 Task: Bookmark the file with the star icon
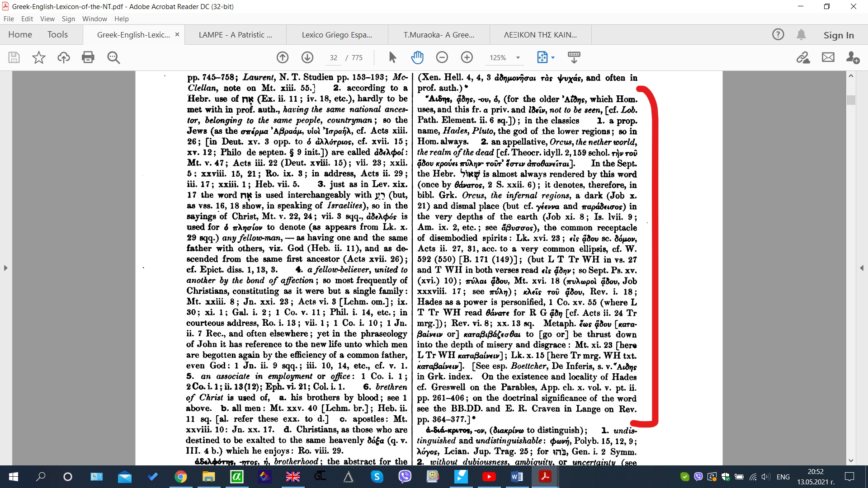(x=39, y=57)
